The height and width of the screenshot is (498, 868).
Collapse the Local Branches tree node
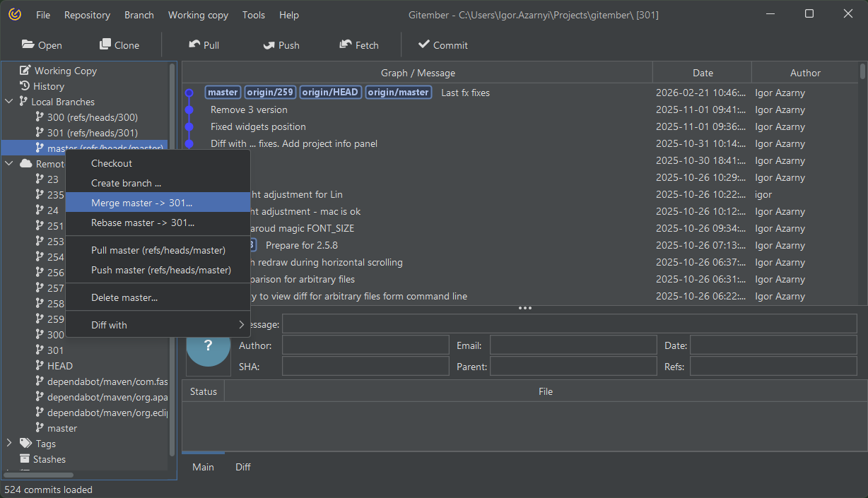[x=9, y=102]
